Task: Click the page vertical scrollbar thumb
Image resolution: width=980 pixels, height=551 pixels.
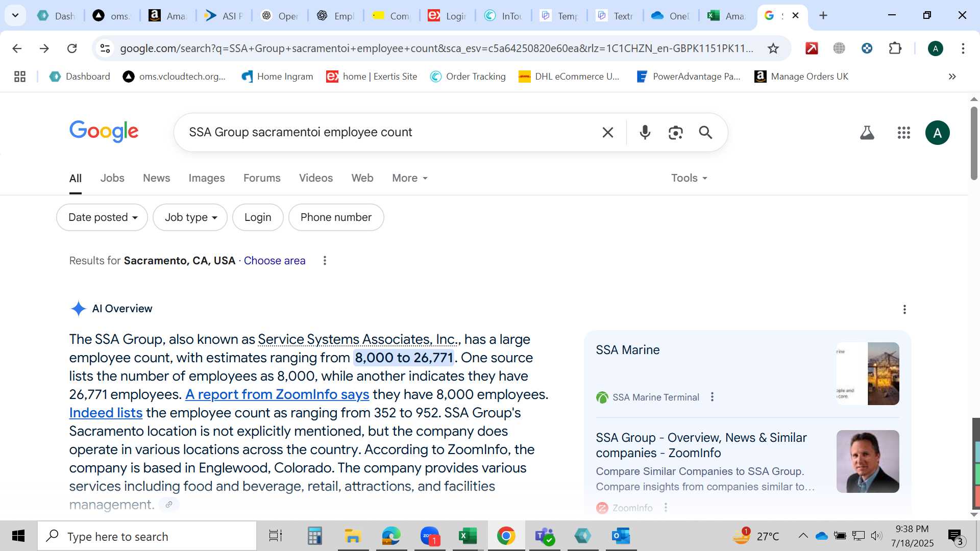Action: tap(974, 143)
